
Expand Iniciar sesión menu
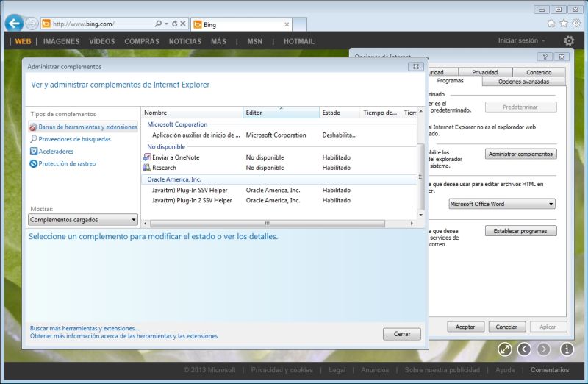521,40
